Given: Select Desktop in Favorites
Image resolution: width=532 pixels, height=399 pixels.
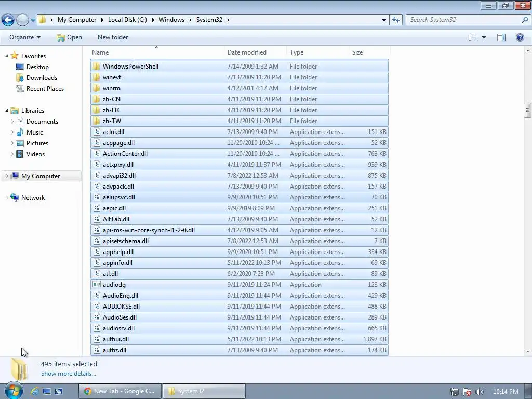Looking at the screenshot, I should click(x=37, y=67).
